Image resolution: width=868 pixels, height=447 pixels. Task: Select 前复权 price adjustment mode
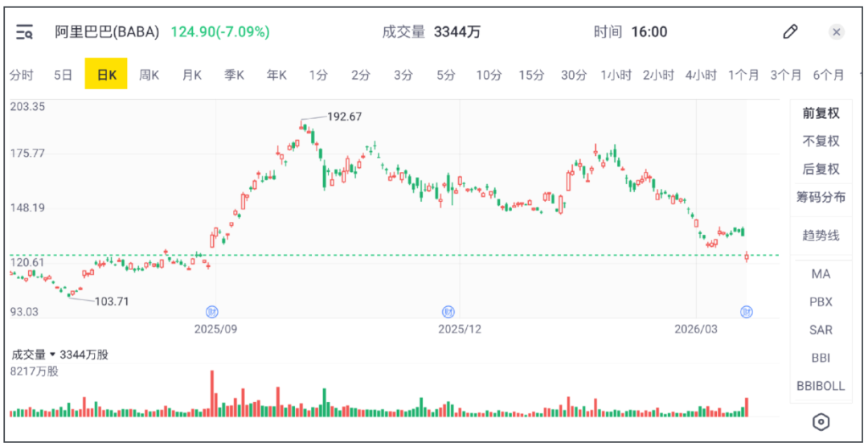pyautogui.click(x=821, y=113)
